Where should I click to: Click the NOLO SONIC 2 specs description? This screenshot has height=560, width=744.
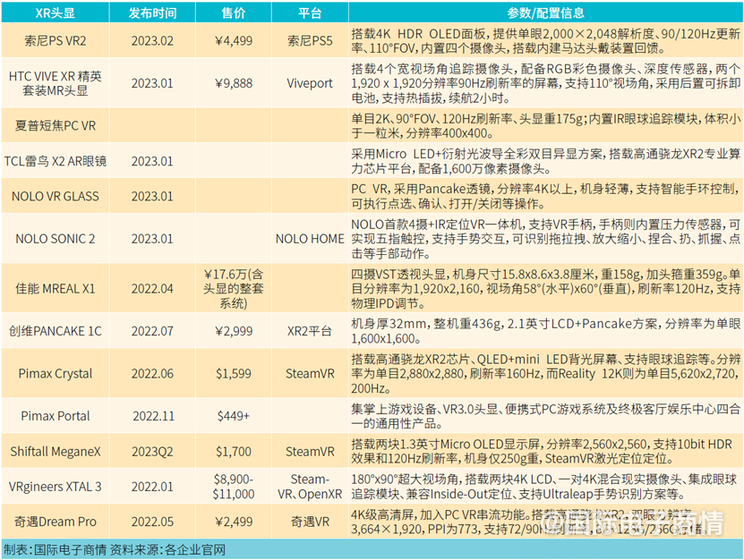(545, 239)
